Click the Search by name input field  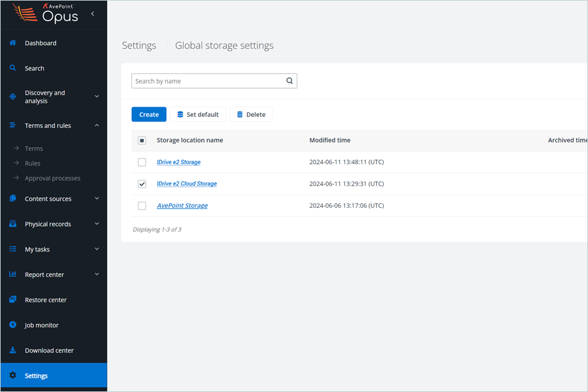[x=214, y=81]
